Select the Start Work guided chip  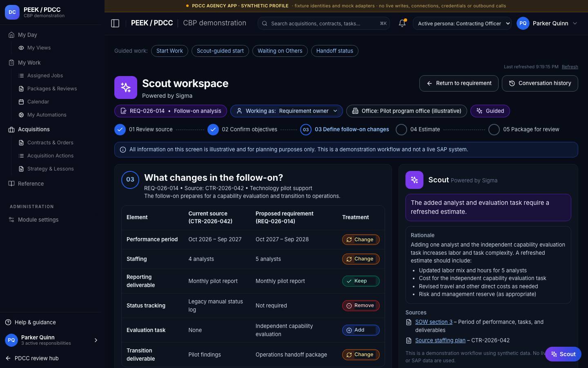click(169, 51)
